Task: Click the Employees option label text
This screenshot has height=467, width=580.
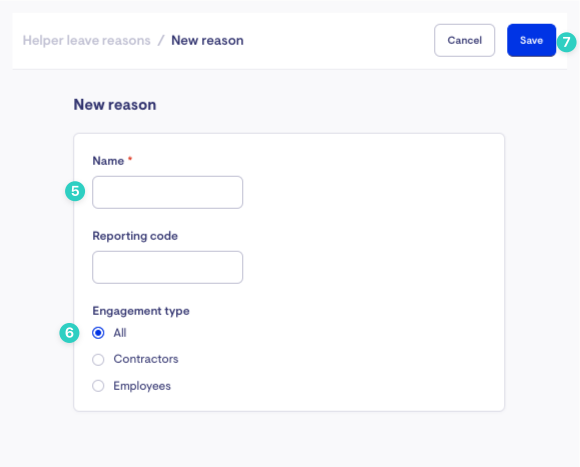Action: click(x=142, y=386)
